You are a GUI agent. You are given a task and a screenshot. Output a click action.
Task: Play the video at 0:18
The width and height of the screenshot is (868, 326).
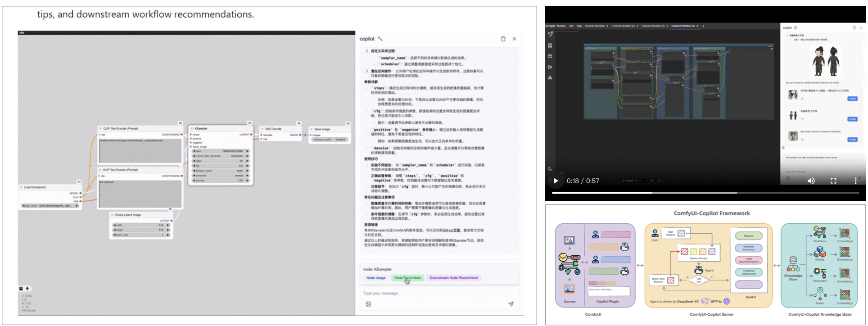(556, 181)
